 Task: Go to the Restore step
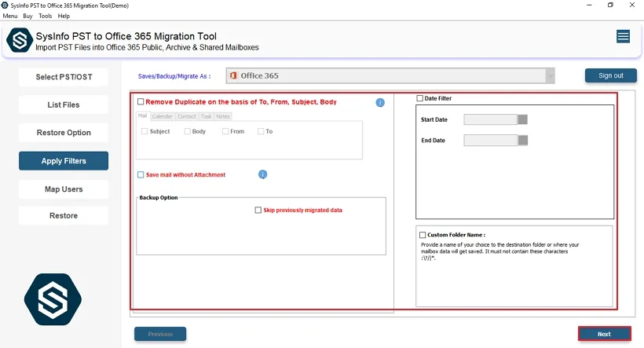click(x=64, y=216)
